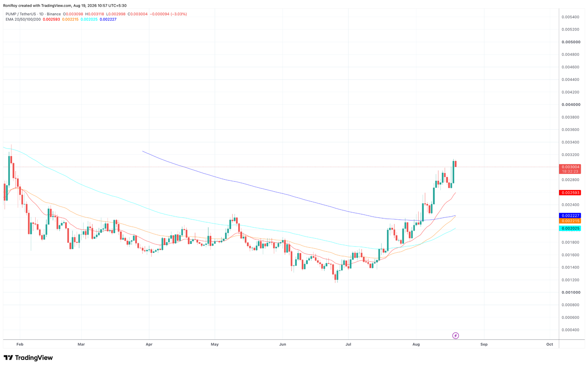The image size is (588, 367).
Task: Click the Aug label on time axis
Action: tap(416, 344)
